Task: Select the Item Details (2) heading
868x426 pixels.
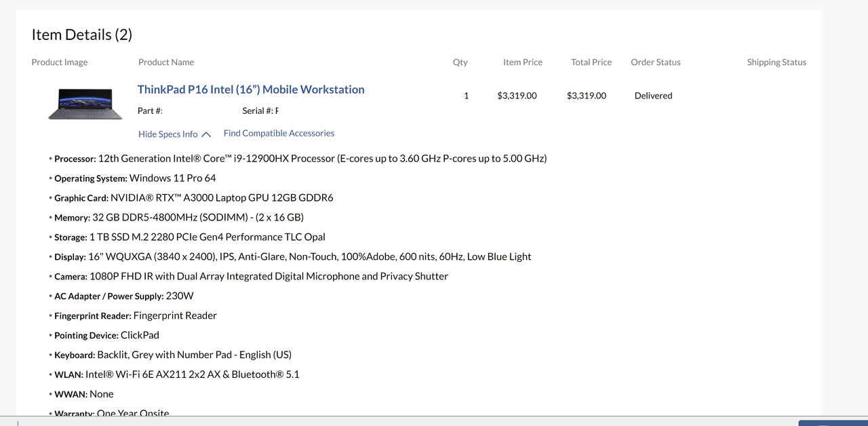Action: [82, 35]
